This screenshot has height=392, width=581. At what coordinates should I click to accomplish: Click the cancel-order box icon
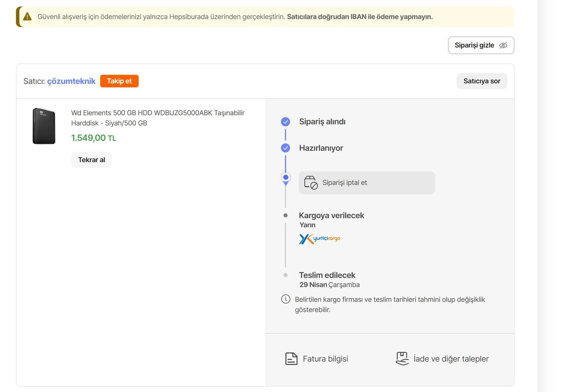(311, 183)
